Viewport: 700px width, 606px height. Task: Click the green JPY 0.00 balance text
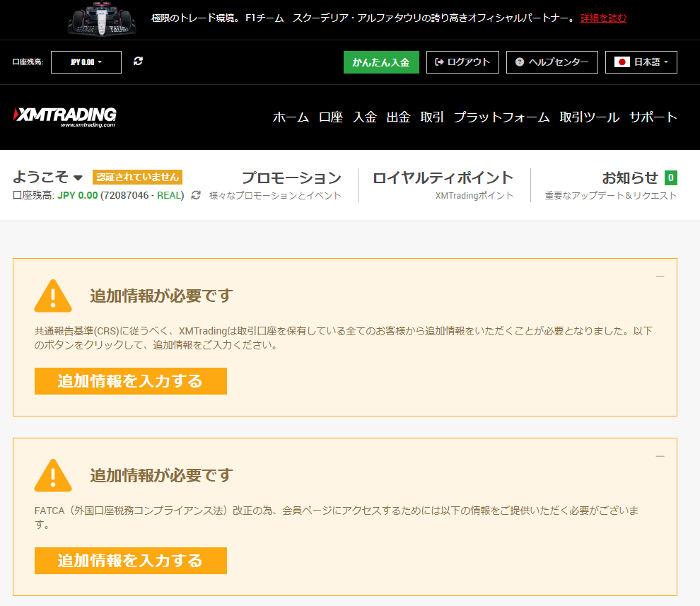77,195
